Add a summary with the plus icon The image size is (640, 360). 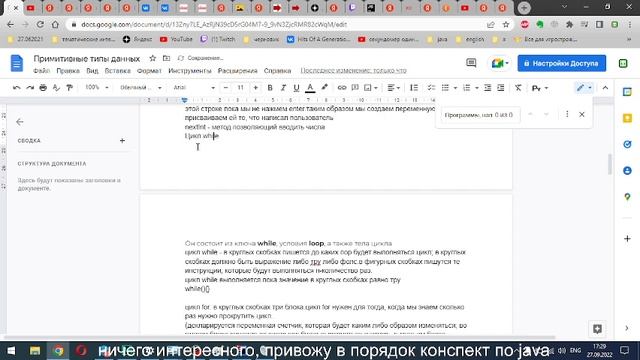tap(122, 140)
